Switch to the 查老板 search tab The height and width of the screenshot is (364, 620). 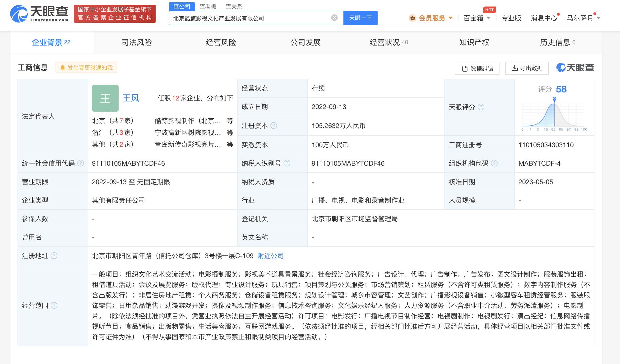coord(208,6)
